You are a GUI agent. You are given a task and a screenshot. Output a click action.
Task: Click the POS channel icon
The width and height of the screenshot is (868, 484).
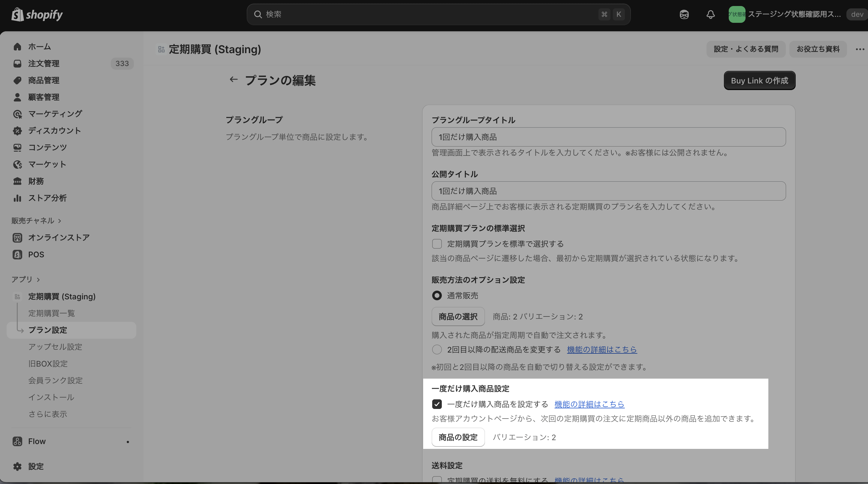pyautogui.click(x=17, y=255)
